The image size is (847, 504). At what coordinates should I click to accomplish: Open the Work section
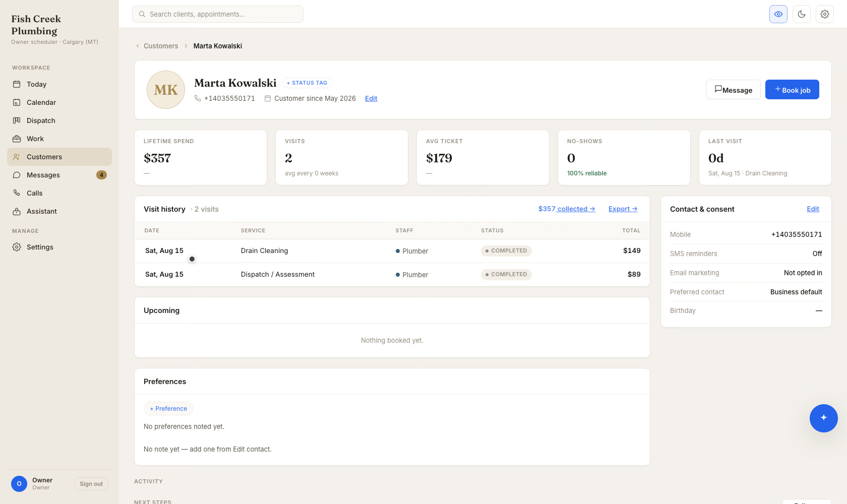pyautogui.click(x=59, y=139)
